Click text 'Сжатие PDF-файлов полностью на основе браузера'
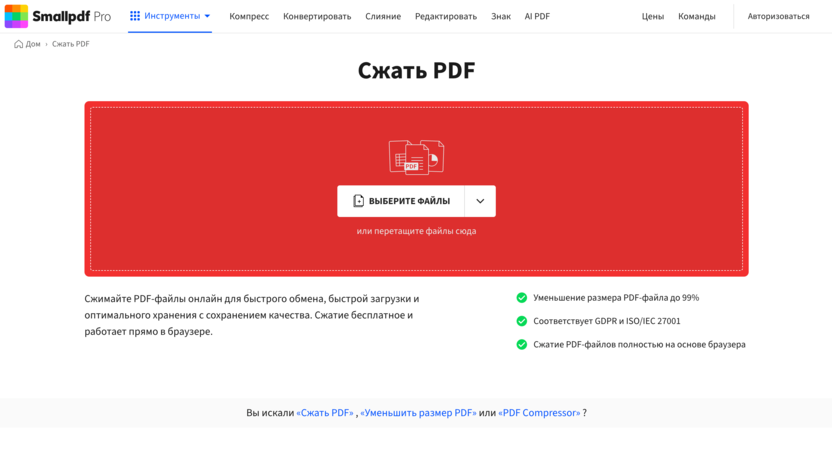Image resolution: width=832 pixels, height=455 pixels. [639, 344]
